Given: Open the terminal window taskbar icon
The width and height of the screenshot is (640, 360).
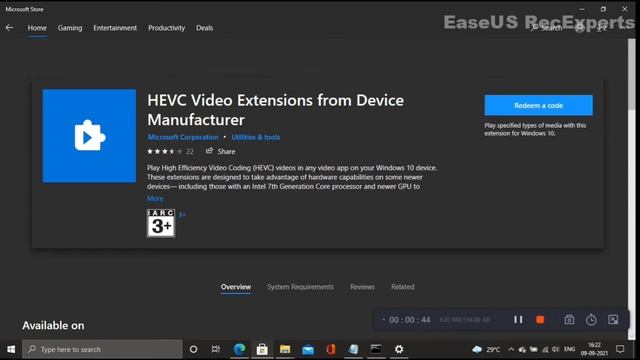Looking at the screenshot, I should [x=376, y=349].
